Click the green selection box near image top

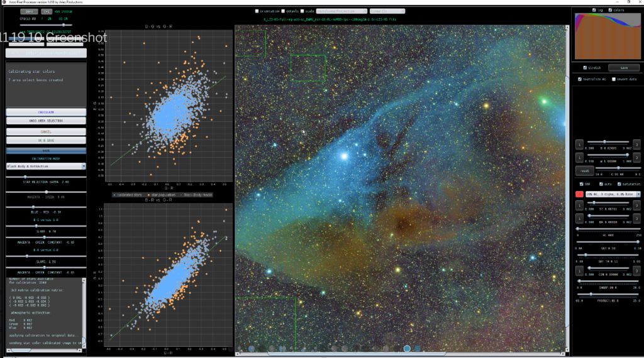coord(308,67)
